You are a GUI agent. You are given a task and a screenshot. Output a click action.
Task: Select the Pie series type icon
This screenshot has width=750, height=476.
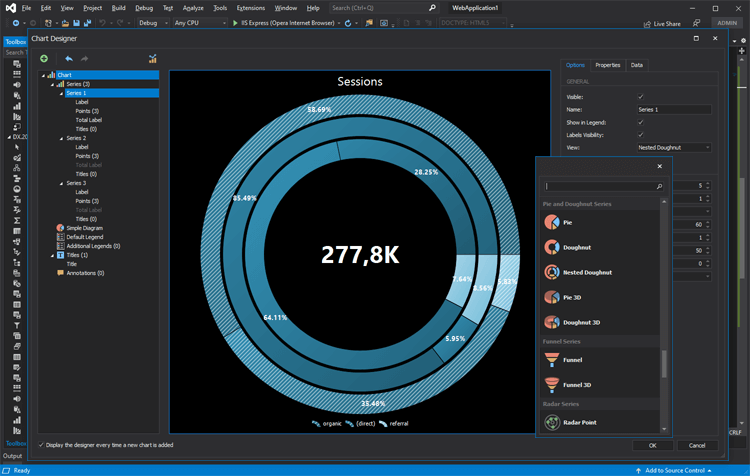(552, 222)
